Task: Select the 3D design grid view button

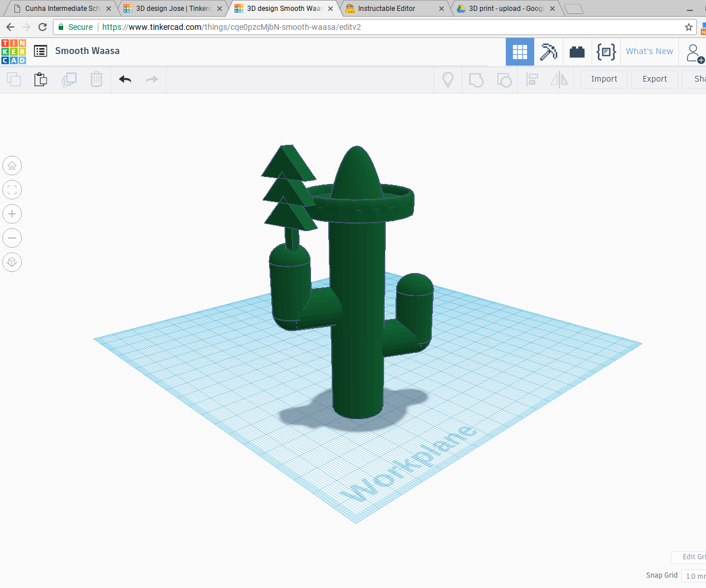Action: coord(520,52)
